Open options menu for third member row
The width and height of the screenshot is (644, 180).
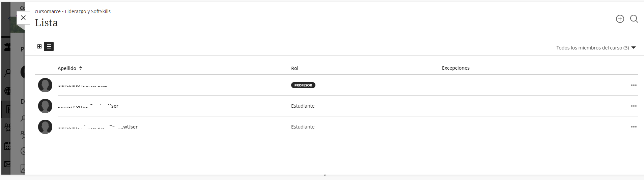coord(634,127)
